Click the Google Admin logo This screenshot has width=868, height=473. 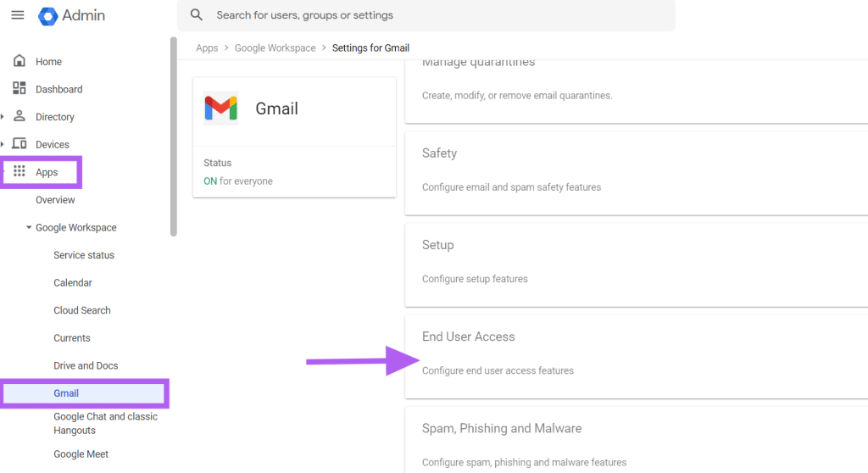47,15
